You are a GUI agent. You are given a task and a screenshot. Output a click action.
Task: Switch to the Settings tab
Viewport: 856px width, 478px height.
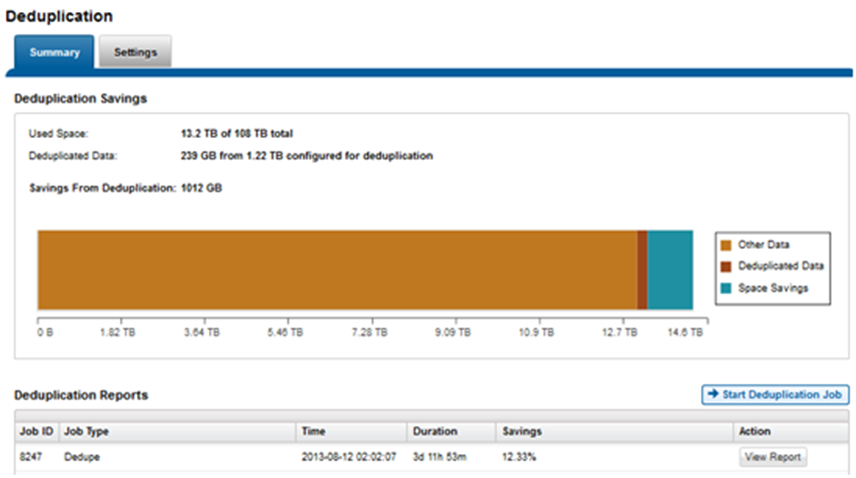[135, 52]
